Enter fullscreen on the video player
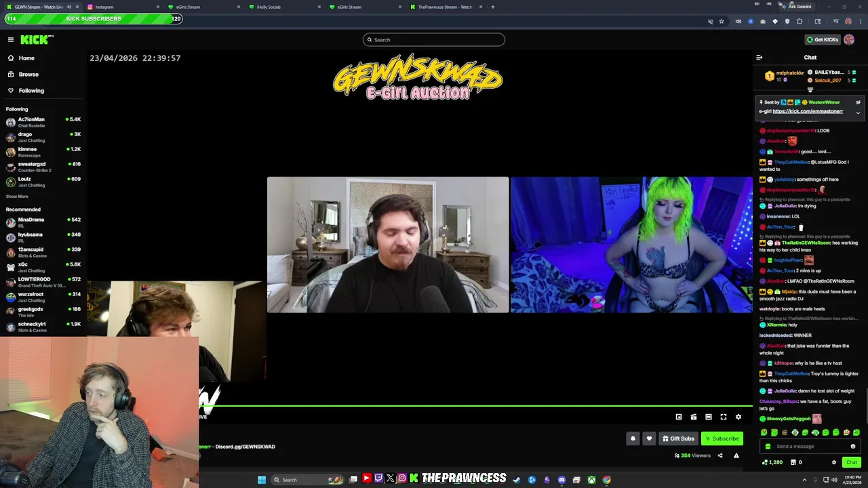Image resolution: width=868 pixels, height=488 pixels. (724, 417)
